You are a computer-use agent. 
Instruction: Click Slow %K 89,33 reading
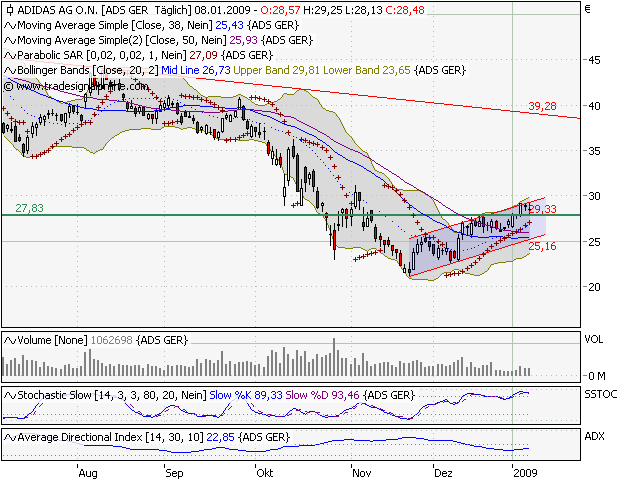[246, 396]
